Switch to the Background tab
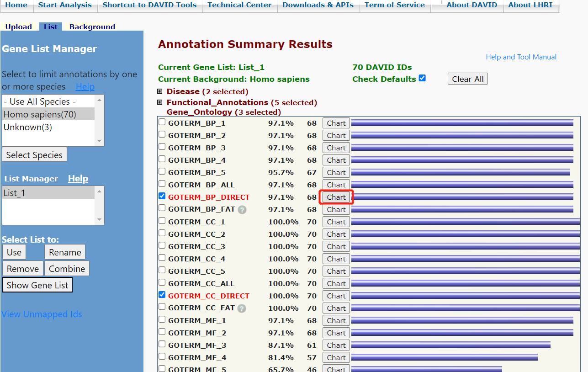Viewport: 588px width, 372px height. point(92,27)
